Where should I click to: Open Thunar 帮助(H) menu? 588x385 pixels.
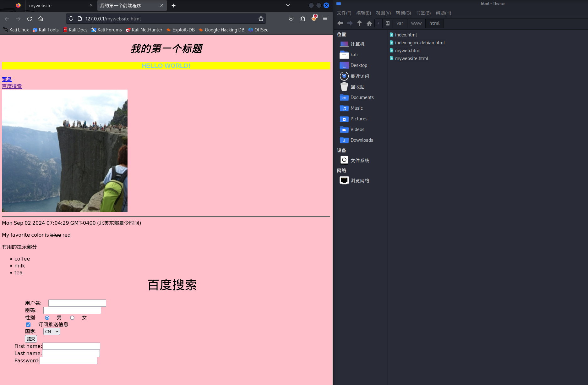[443, 13]
